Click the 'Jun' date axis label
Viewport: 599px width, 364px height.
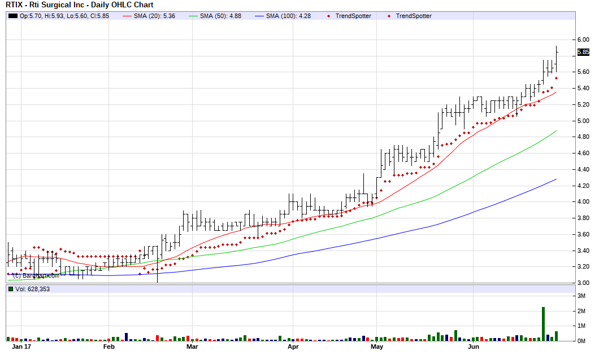pyautogui.click(x=474, y=347)
